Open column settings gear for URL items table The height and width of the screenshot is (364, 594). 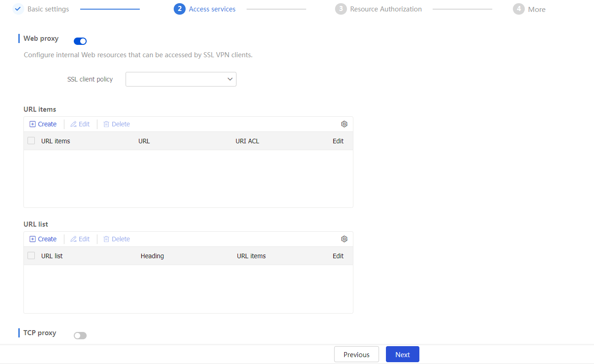[344, 124]
